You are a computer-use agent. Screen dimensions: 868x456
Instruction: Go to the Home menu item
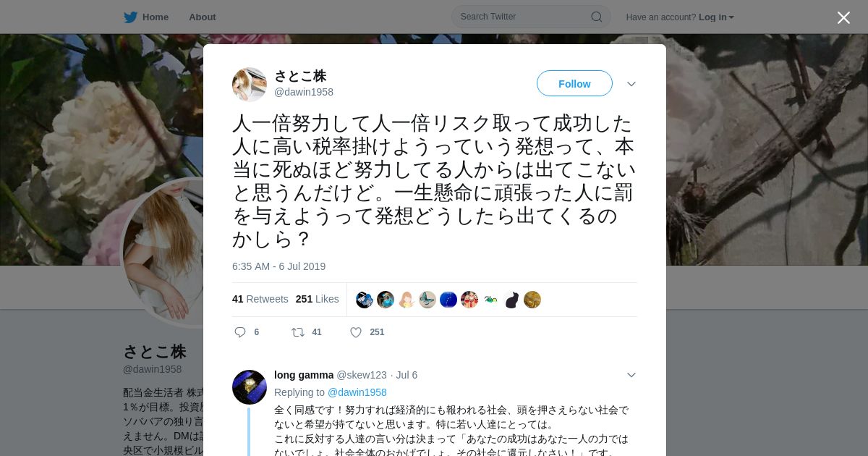(x=146, y=17)
